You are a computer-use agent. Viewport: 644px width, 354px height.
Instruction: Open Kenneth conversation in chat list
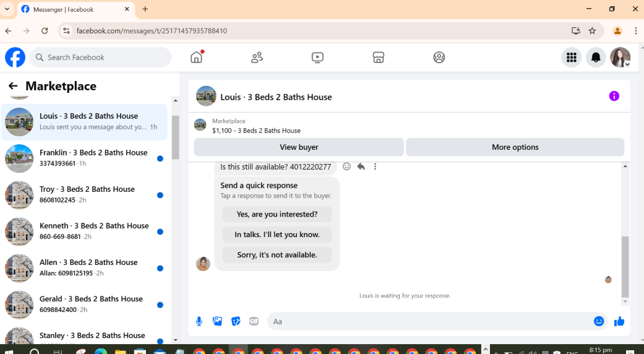(x=84, y=231)
